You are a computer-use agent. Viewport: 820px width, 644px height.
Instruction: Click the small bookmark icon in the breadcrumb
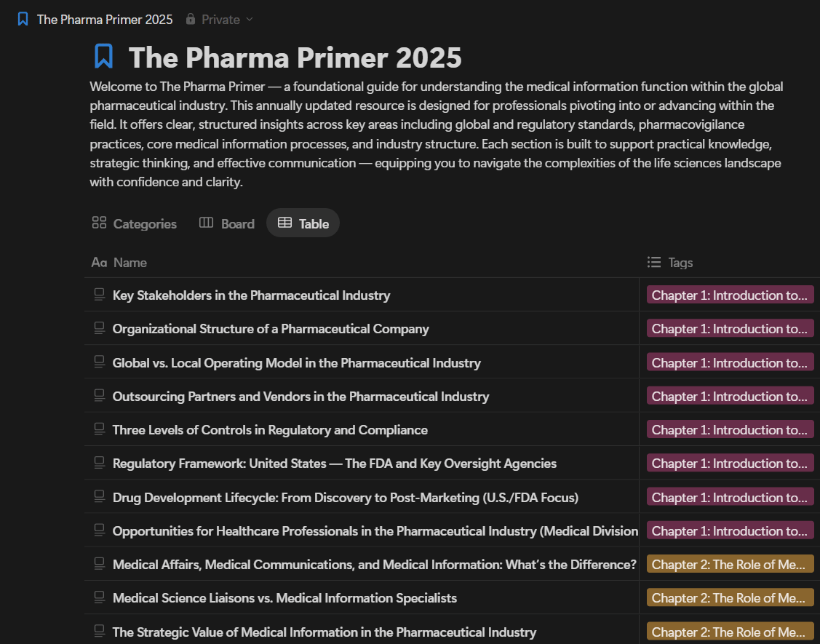23,20
